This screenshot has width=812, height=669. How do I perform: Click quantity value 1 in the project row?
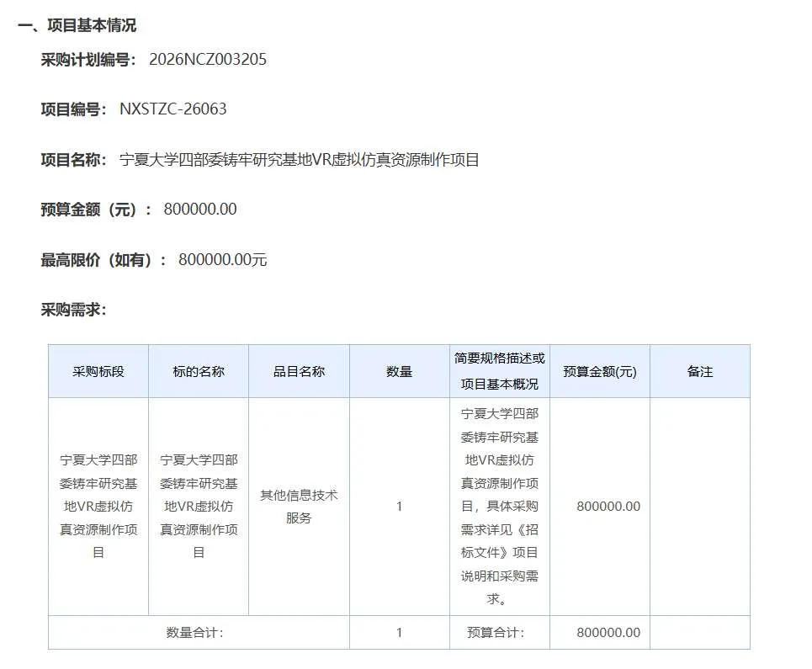399,507
